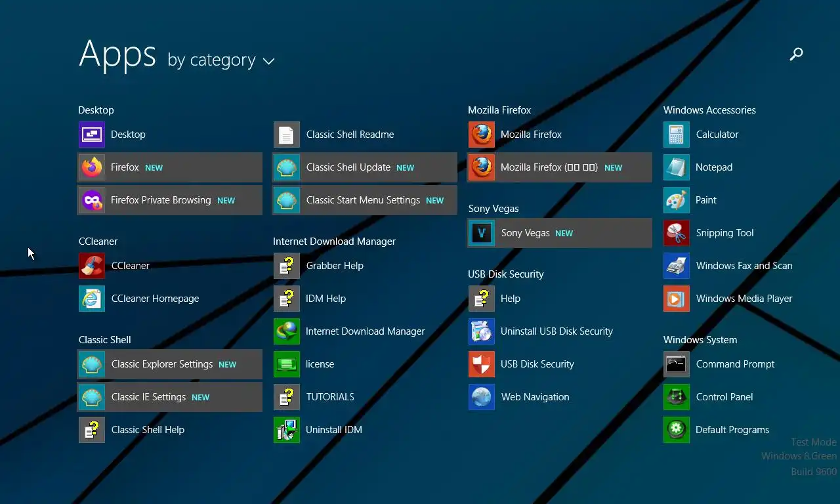Open the search magnifier icon
The height and width of the screenshot is (504, 840).
[x=796, y=54]
